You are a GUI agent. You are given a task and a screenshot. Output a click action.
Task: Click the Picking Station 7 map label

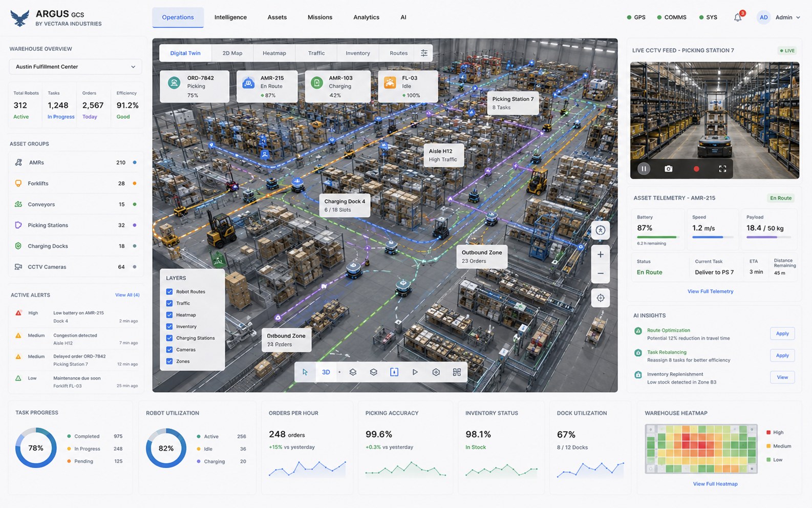[513, 103]
